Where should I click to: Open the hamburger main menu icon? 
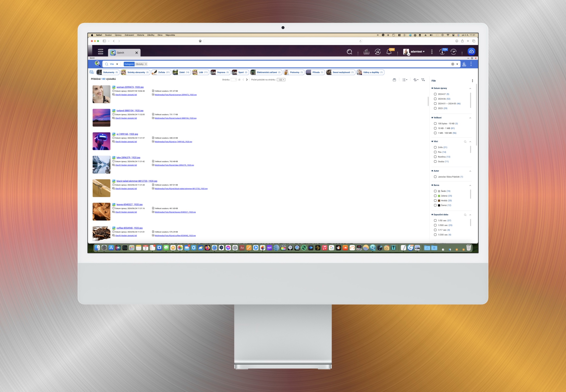click(100, 52)
